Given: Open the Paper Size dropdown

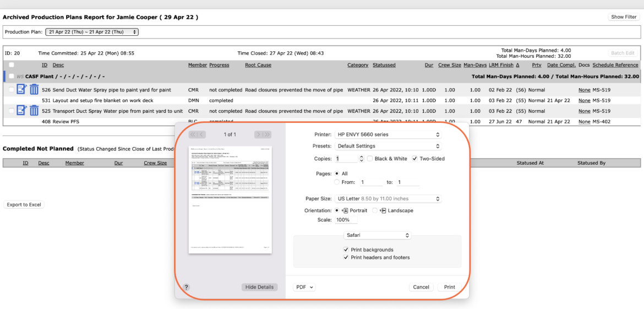Looking at the screenshot, I should point(388,199).
